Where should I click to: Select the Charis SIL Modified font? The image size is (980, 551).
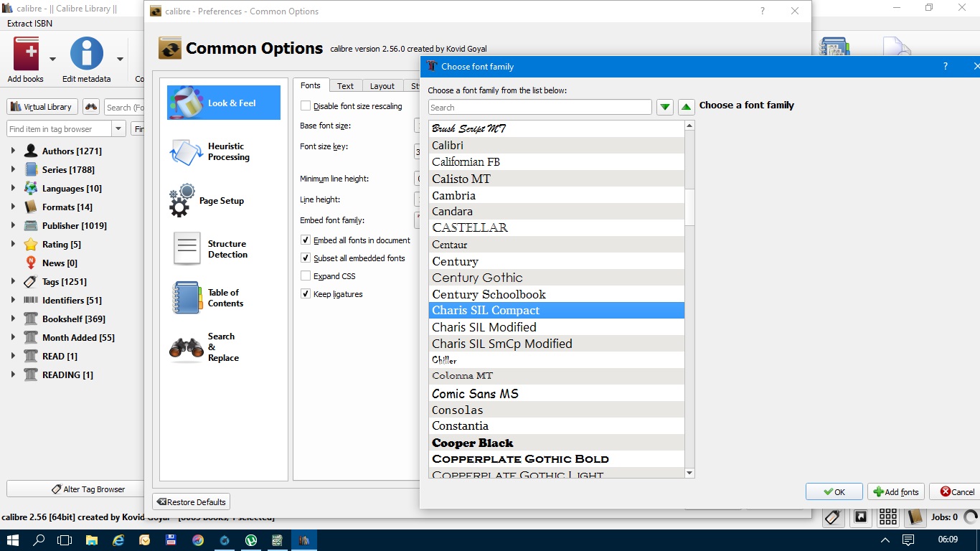pyautogui.click(x=557, y=327)
